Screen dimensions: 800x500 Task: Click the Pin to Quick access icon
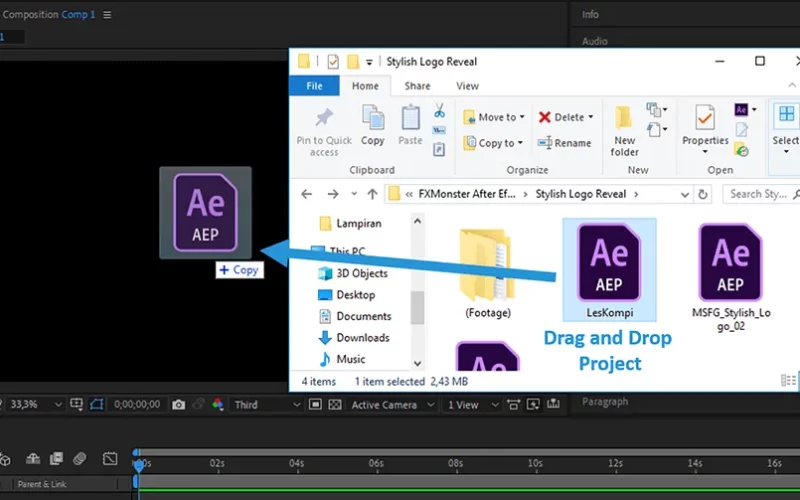(x=323, y=117)
